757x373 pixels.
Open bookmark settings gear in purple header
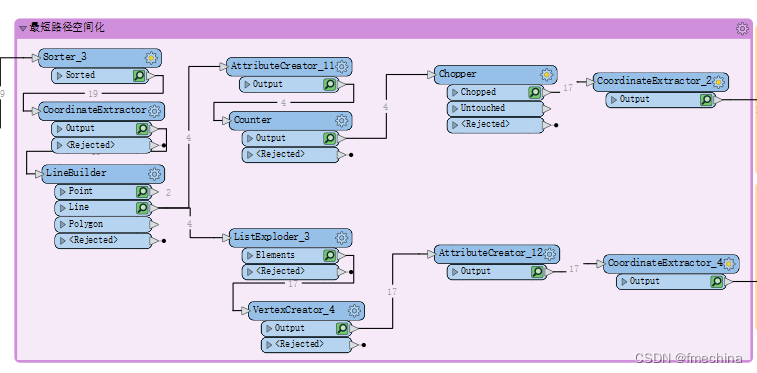point(742,28)
